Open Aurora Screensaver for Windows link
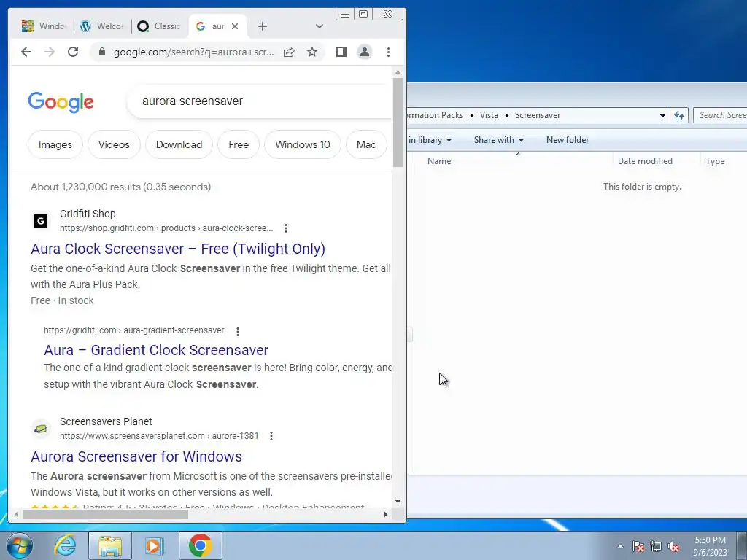The image size is (747, 560). [136, 456]
